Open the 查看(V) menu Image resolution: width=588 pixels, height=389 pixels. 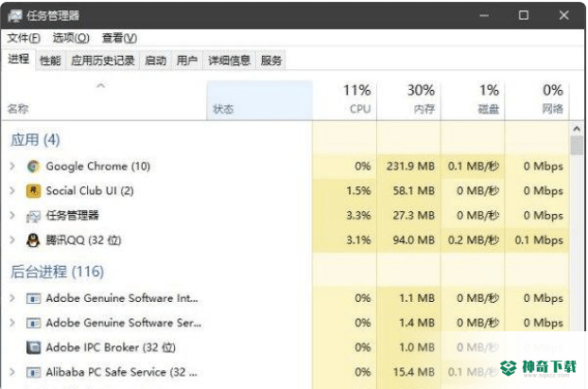119,38
